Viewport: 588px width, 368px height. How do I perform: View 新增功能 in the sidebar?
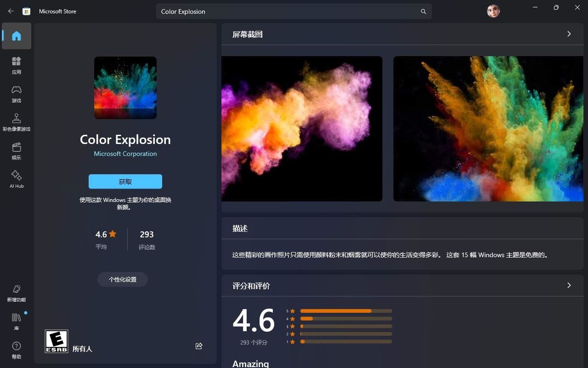[16, 293]
